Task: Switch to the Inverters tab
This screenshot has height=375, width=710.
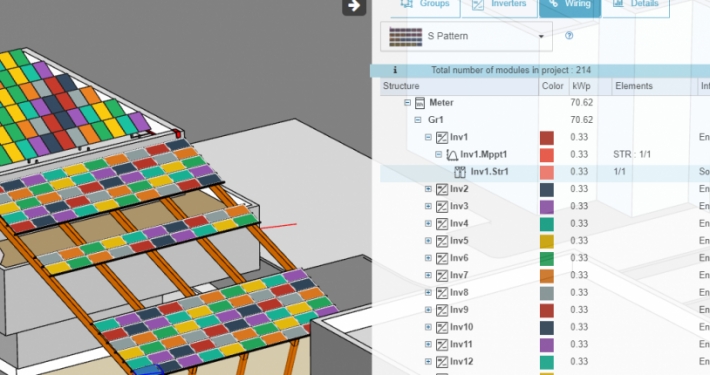Action: (x=499, y=5)
